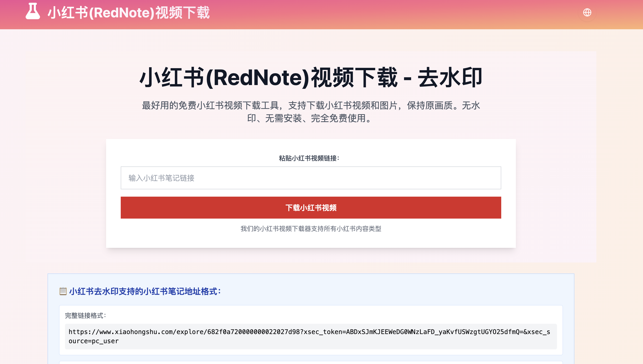The image size is (643, 364).
Task: Click the 粘贴小红书视频链接 field label
Action: click(x=309, y=158)
